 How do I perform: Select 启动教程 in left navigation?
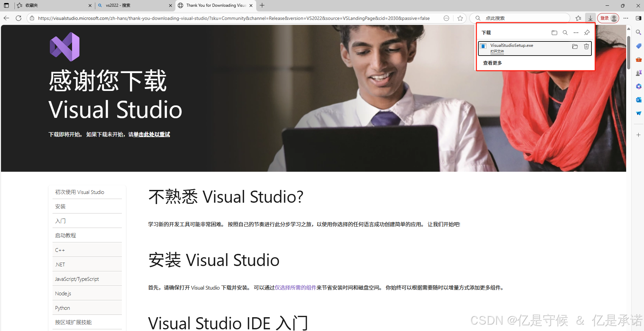coord(87,235)
